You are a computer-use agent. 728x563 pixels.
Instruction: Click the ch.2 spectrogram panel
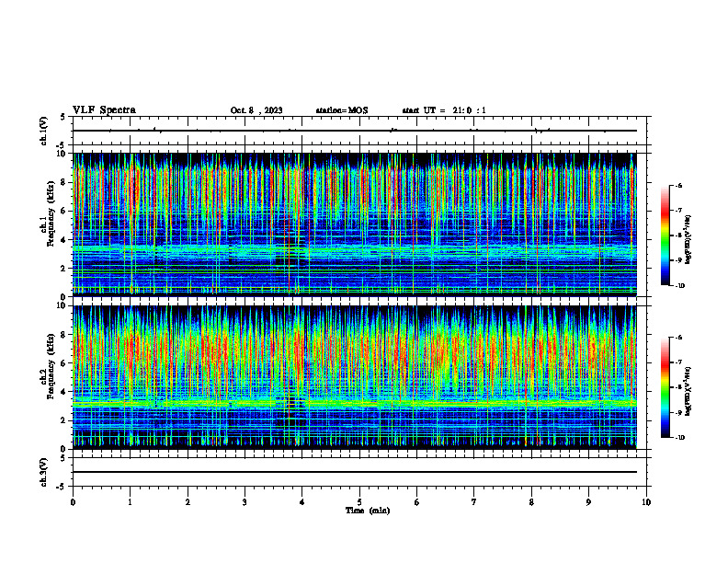pyautogui.click(x=355, y=377)
